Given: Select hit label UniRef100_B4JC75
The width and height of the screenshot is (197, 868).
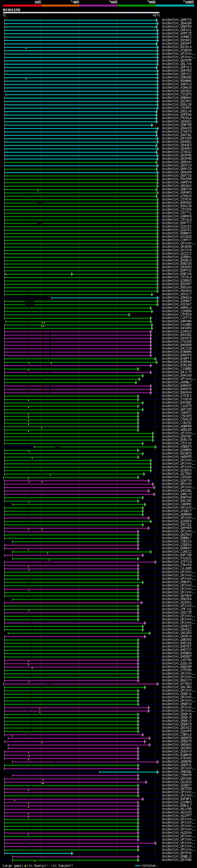Looking at the screenshot, I should click(x=177, y=372).
